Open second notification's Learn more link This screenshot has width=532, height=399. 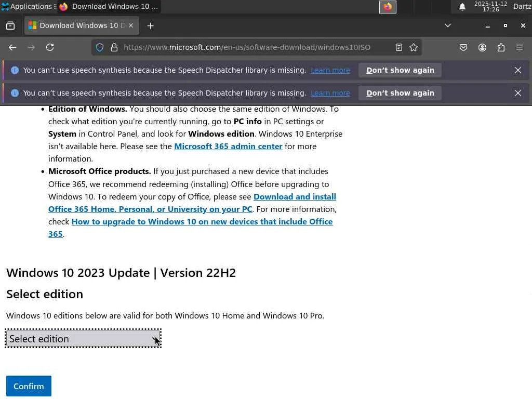click(x=330, y=93)
